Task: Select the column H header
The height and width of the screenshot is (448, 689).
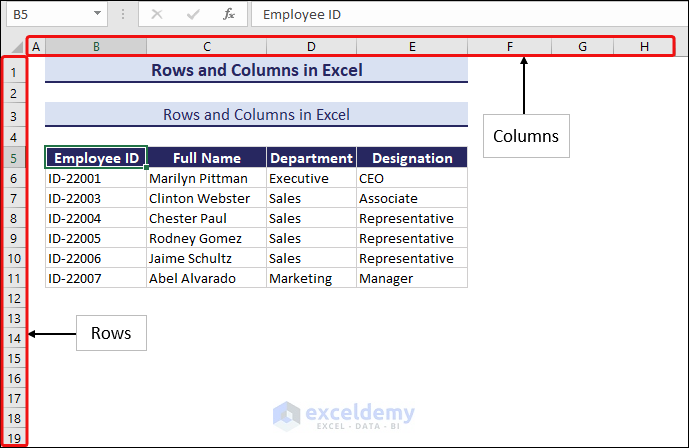Action: tap(644, 46)
